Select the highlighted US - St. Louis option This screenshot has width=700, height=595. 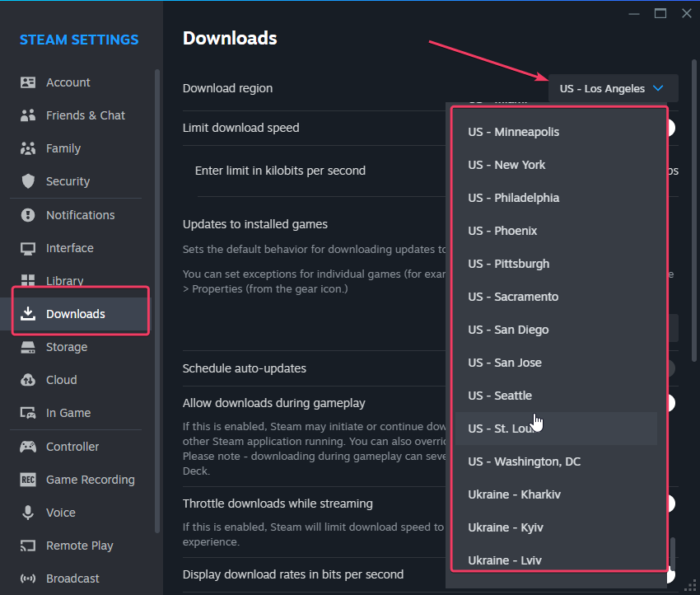point(556,429)
